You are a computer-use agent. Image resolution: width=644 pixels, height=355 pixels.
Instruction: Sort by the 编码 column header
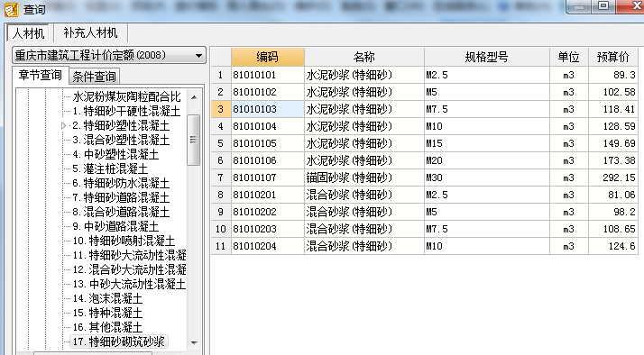[267, 57]
